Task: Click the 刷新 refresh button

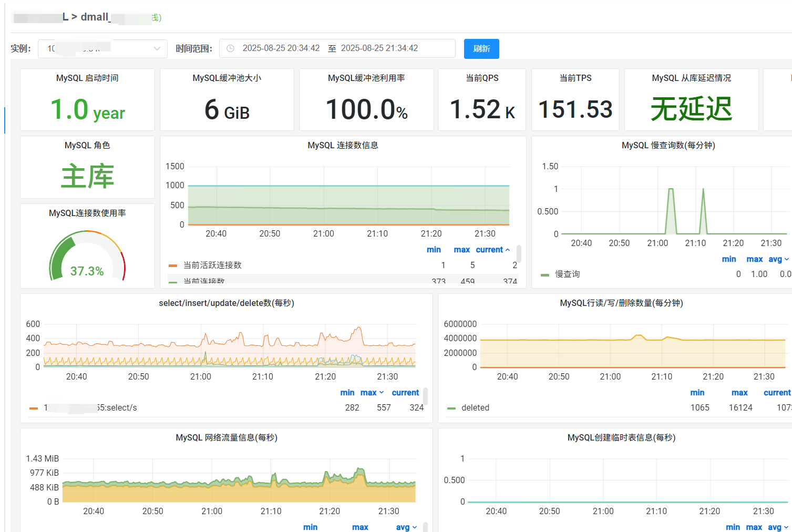Action: tap(481, 49)
